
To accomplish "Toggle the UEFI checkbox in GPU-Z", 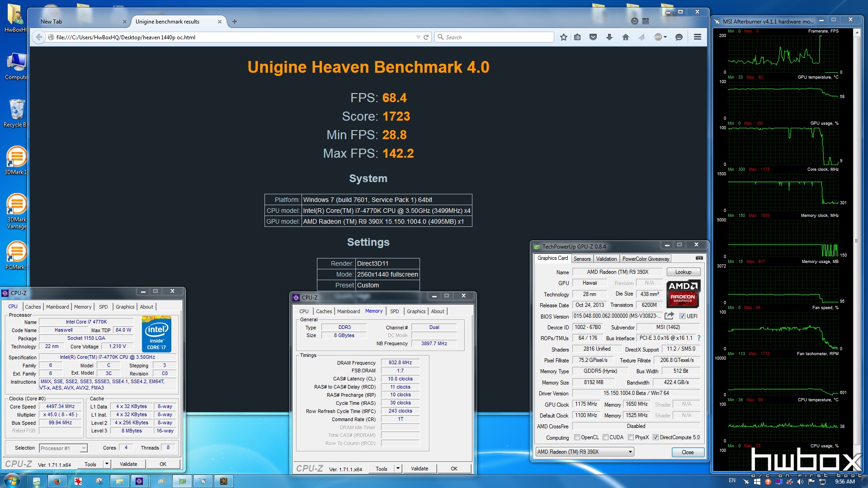I will (682, 316).
